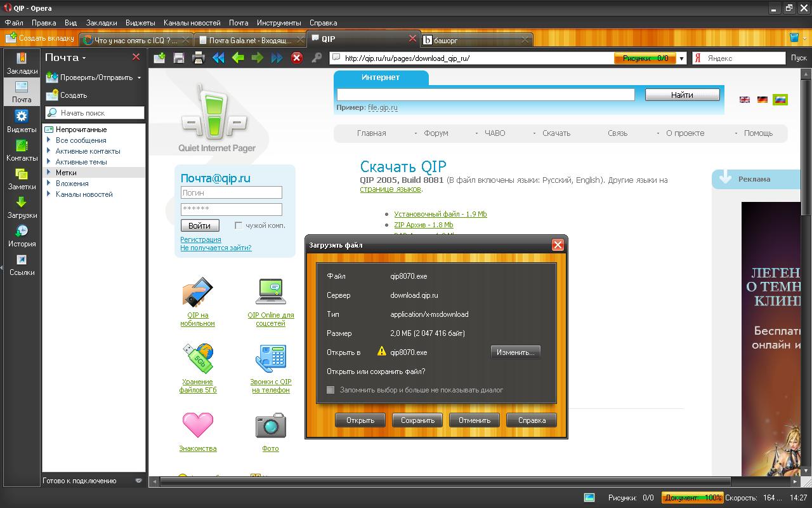Click the QIP Online laptop icon
This screenshot has width=812, height=508.
[270, 292]
